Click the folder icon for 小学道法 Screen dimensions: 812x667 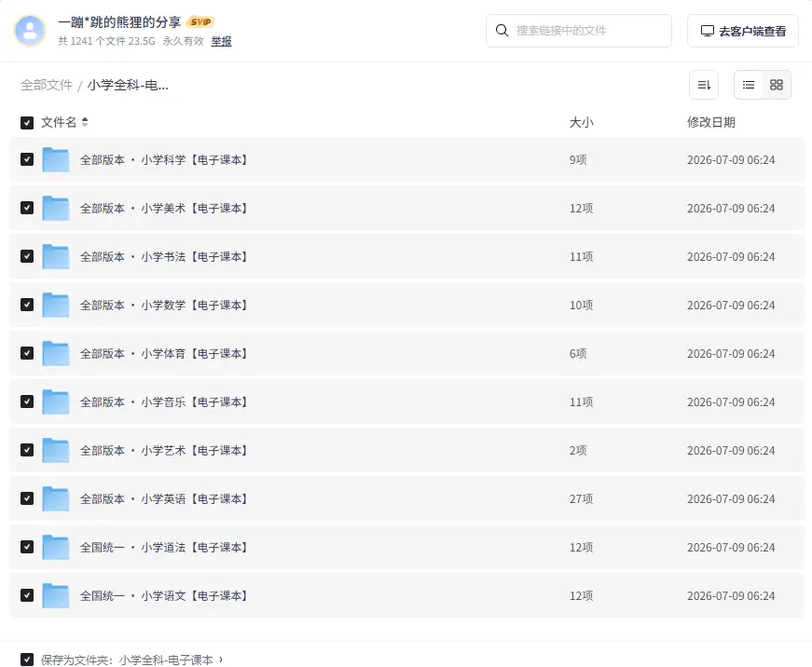[55, 548]
